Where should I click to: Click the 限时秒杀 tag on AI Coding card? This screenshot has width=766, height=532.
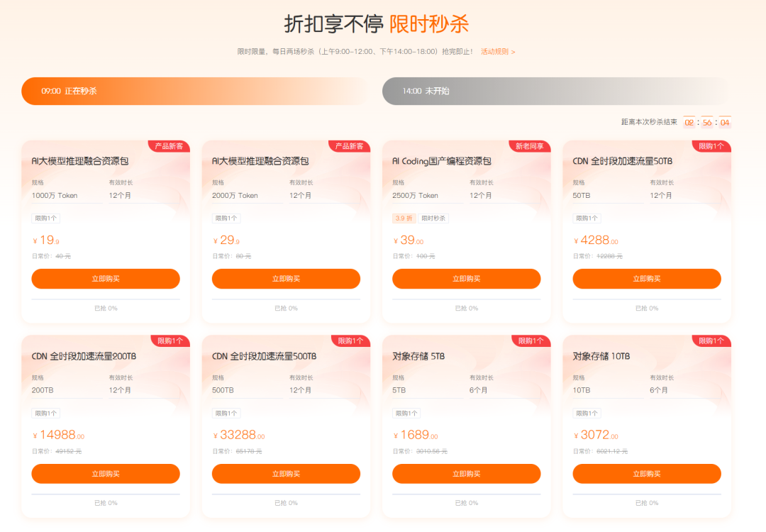click(433, 218)
